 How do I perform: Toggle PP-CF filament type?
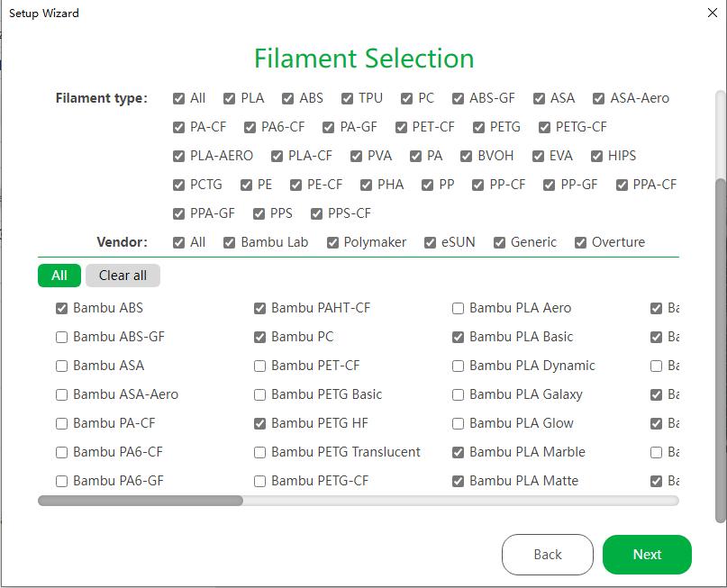point(477,185)
